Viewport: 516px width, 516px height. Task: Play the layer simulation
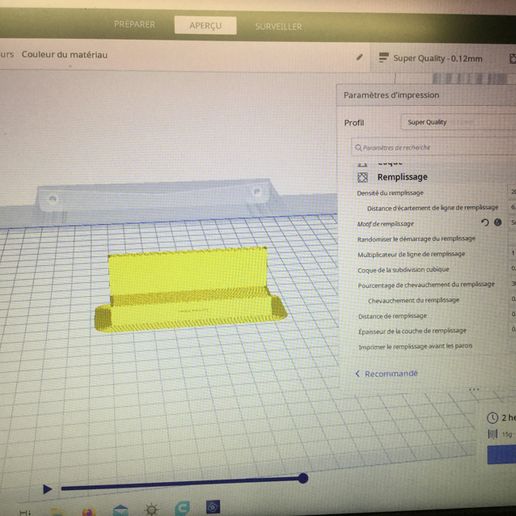(x=47, y=489)
